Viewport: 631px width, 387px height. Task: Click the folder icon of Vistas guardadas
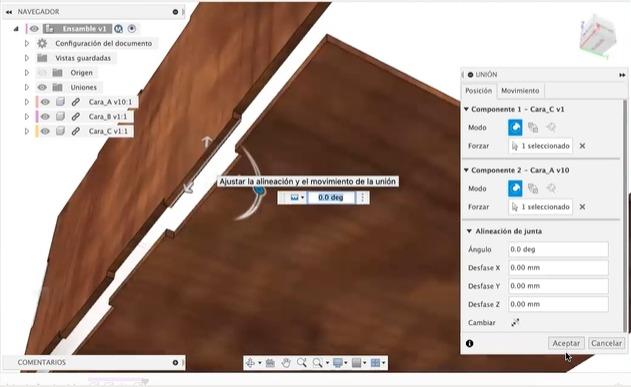[x=42, y=58]
